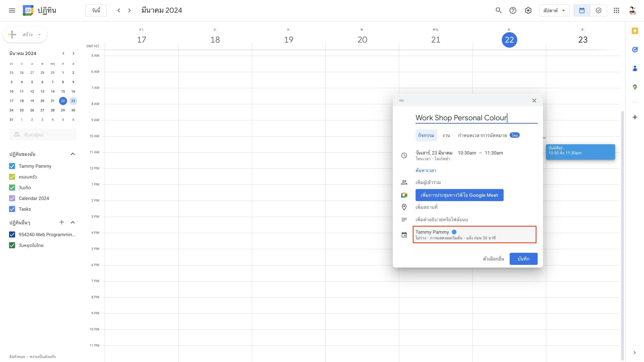The height and width of the screenshot is (362, 644).
Task: Toggle the Calendar 2024 checkbox
Action: (12, 198)
